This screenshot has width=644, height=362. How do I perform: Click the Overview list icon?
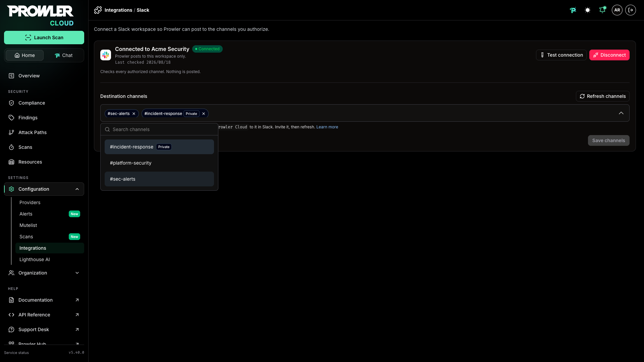11,76
